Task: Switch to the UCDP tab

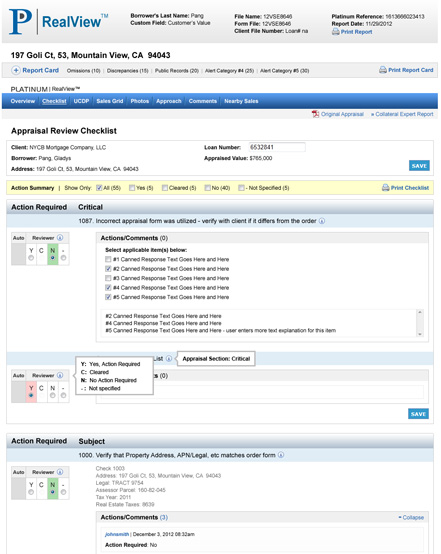Action: (81, 101)
